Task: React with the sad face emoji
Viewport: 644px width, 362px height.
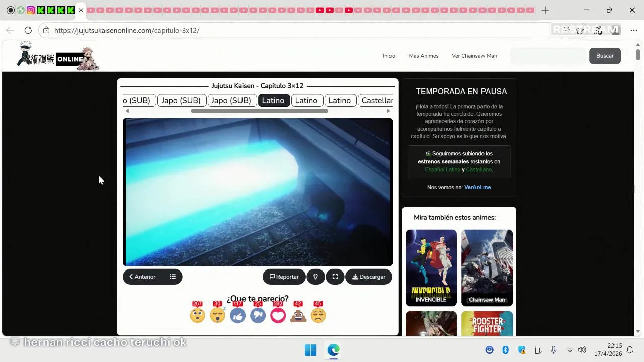Action: click(318, 315)
